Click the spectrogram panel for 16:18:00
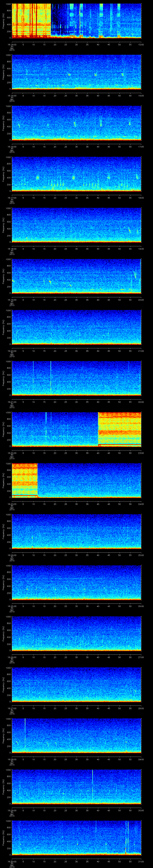 click(x=76, y=225)
